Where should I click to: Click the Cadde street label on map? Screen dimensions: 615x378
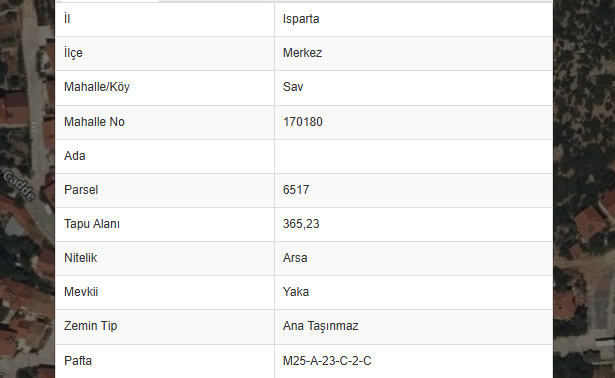[x=20, y=185]
